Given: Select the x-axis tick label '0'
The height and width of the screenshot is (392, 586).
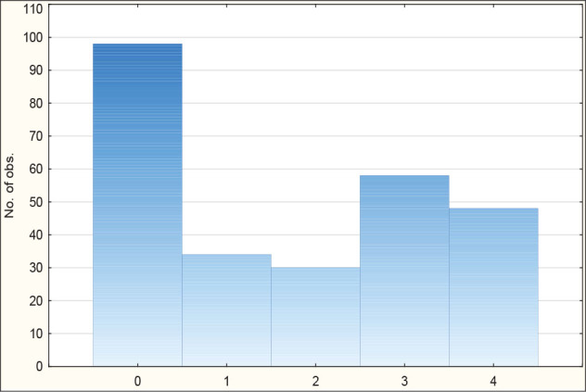Looking at the screenshot, I should tap(137, 380).
